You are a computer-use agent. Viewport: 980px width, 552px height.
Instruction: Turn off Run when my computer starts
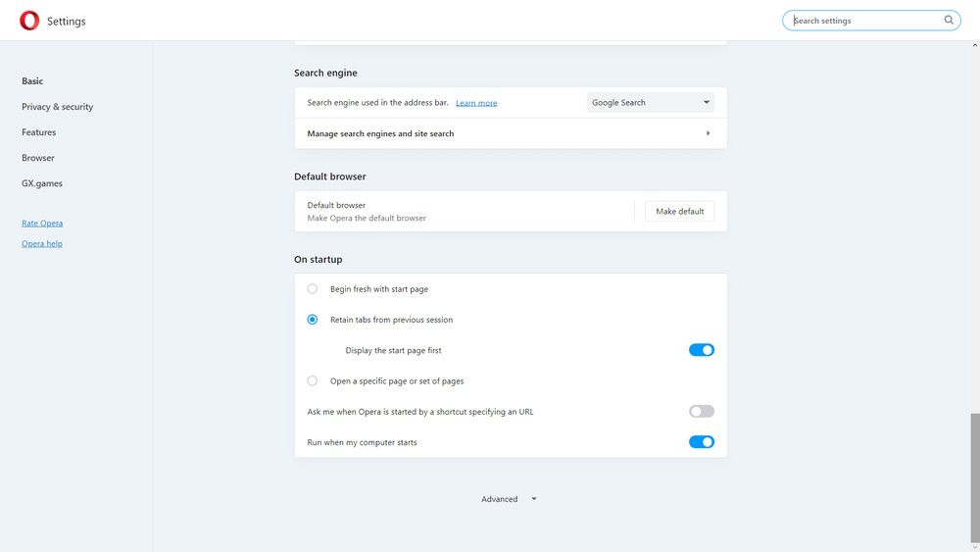[x=701, y=442]
